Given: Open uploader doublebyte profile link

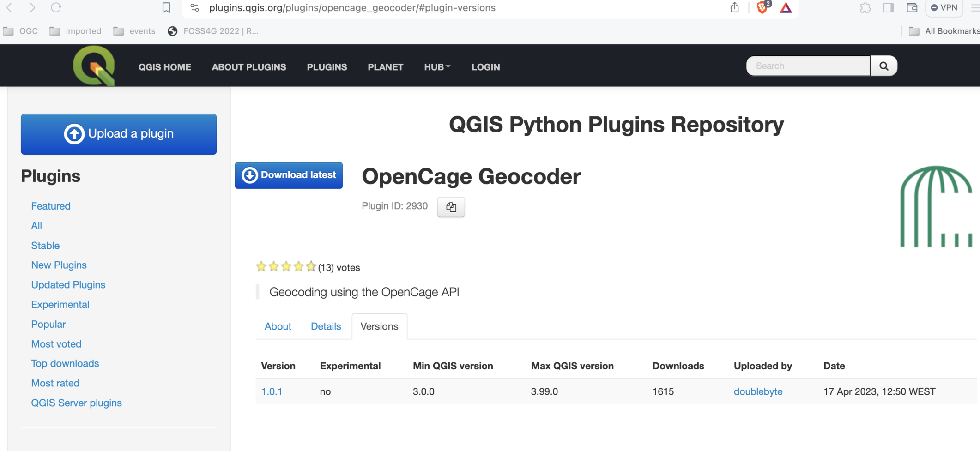Looking at the screenshot, I should 758,391.
